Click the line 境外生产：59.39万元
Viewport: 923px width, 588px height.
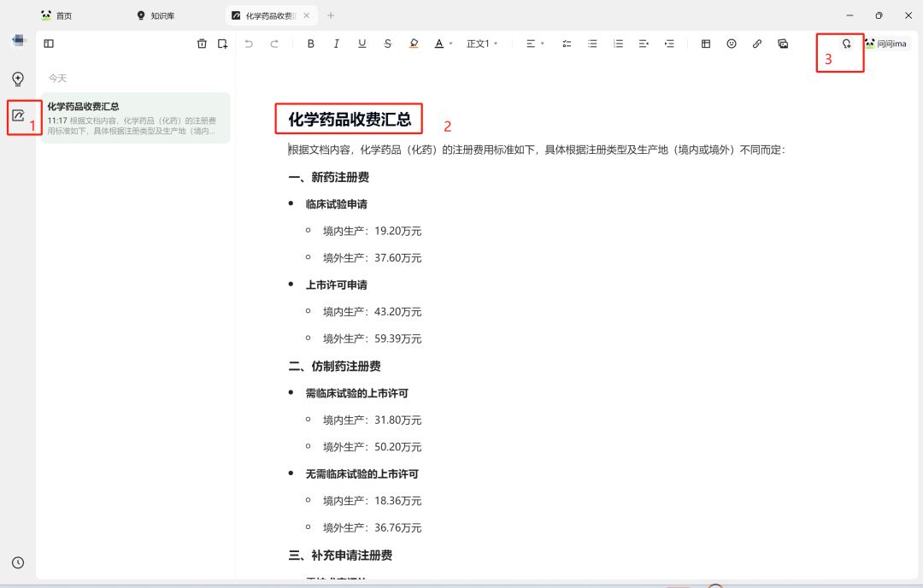click(x=372, y=339)
